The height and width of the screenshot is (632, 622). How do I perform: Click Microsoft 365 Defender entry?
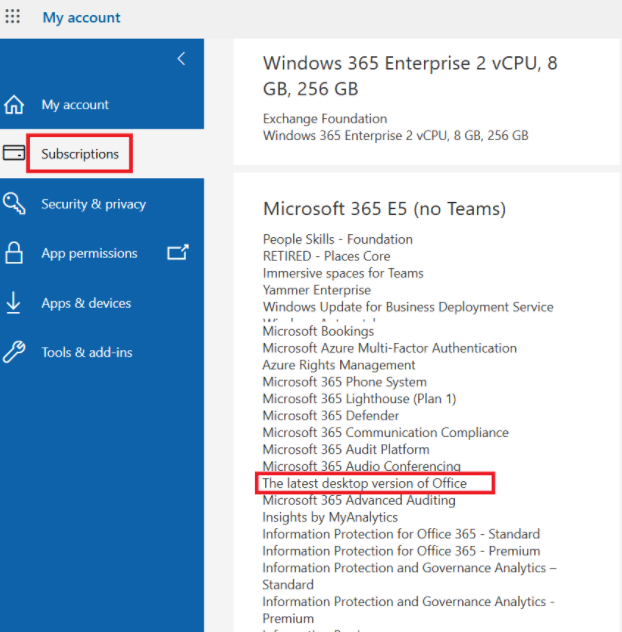(x=331, y=416)
